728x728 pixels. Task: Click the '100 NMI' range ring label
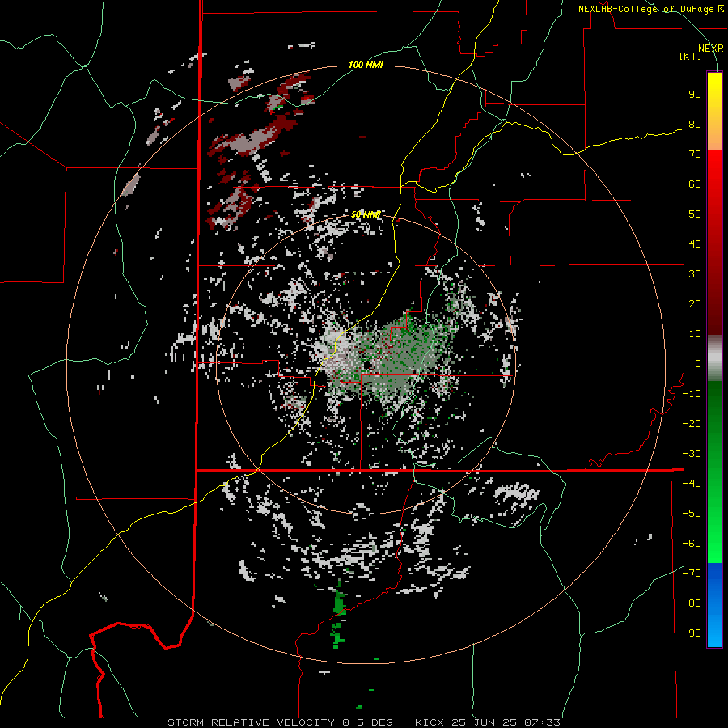coord(366,65)
